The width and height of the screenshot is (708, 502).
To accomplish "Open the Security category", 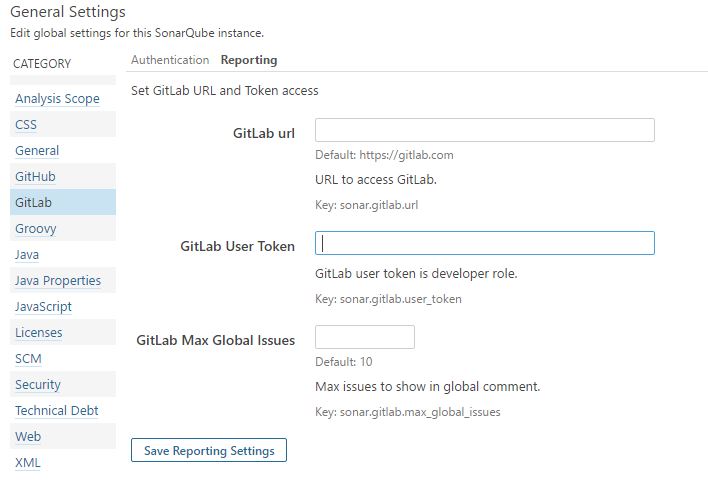I will coord(38,385).
